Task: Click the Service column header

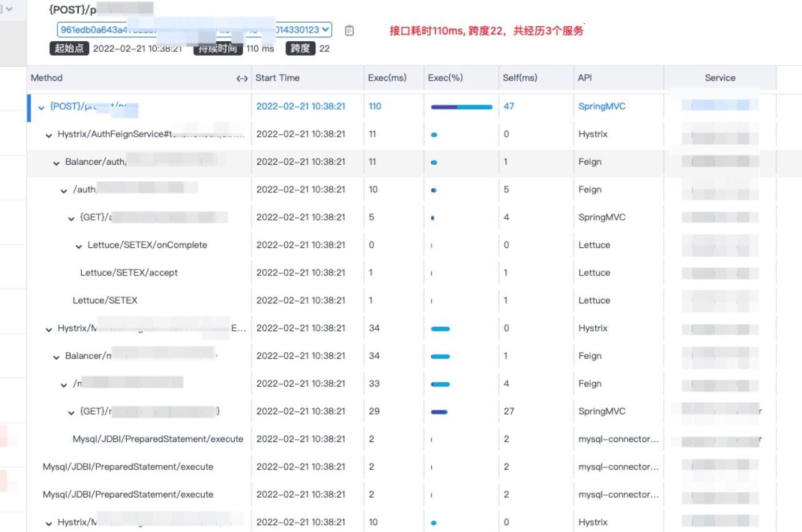Action: click(x=720, y=78)
